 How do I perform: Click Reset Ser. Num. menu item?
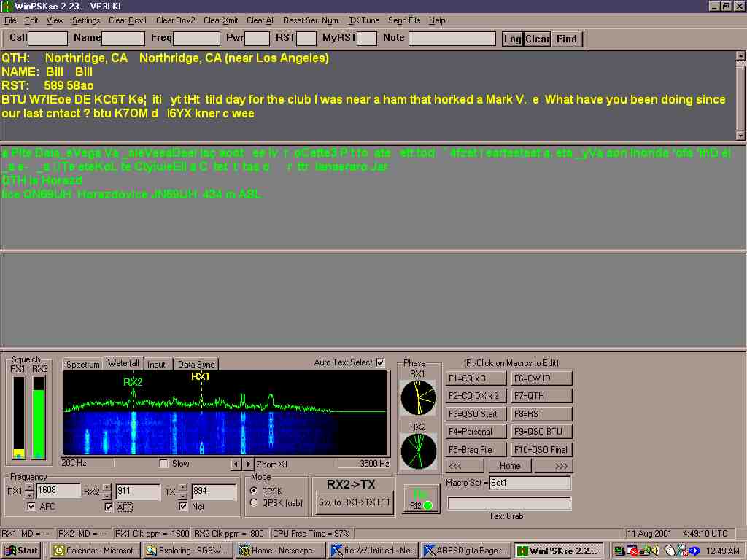point(311,20)
